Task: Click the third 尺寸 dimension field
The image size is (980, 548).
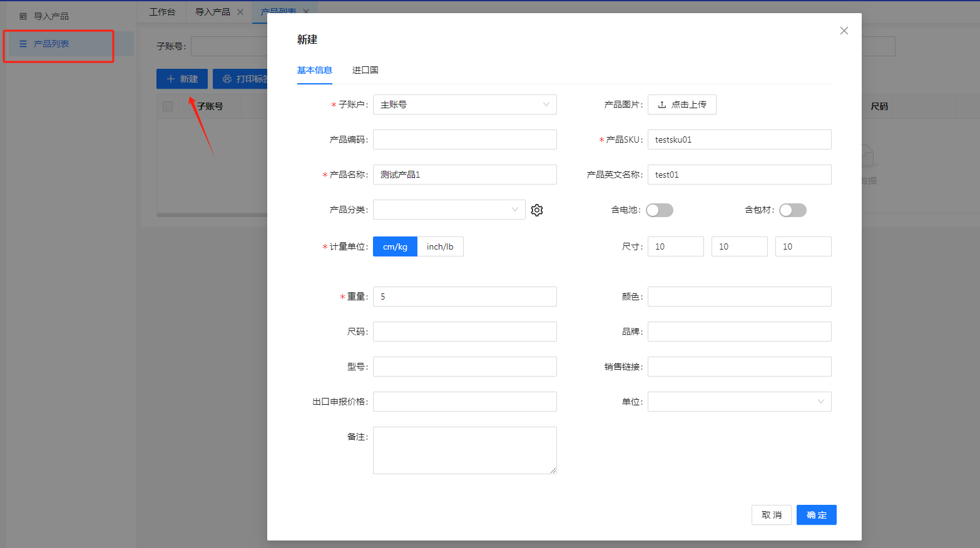Action: pyautogui.click(x=804, y=246)
